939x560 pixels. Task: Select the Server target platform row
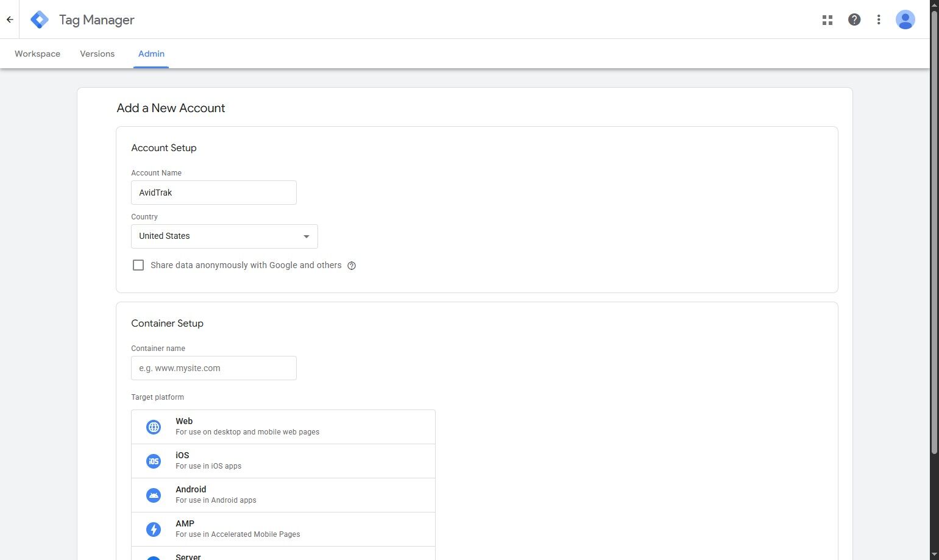click(x=283, y=555)
